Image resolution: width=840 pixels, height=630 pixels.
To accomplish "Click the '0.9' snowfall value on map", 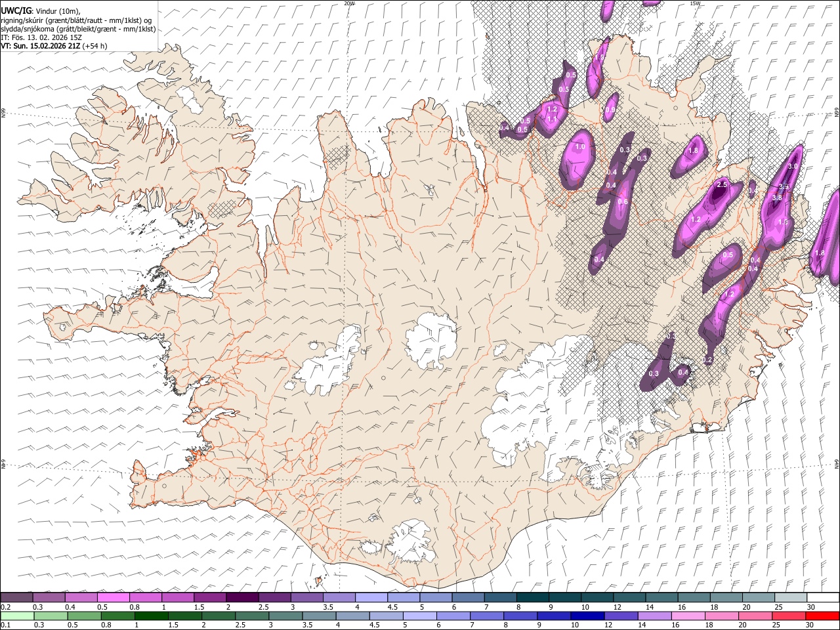I will (x=610, y=110).
